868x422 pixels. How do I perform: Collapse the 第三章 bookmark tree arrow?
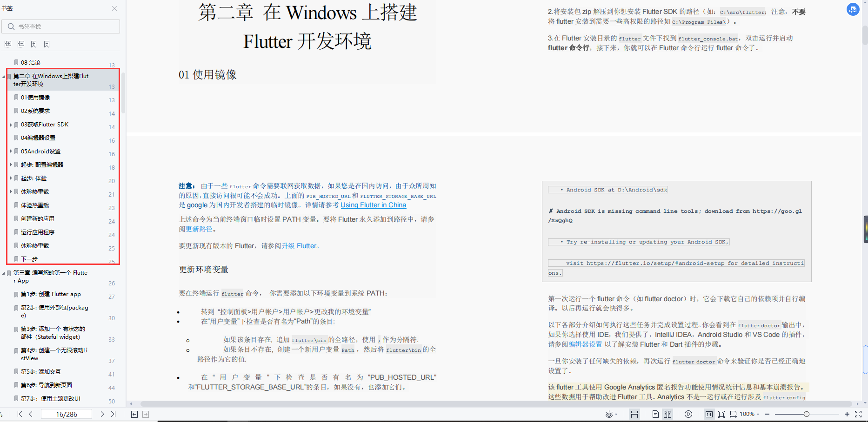coord(3,273)
